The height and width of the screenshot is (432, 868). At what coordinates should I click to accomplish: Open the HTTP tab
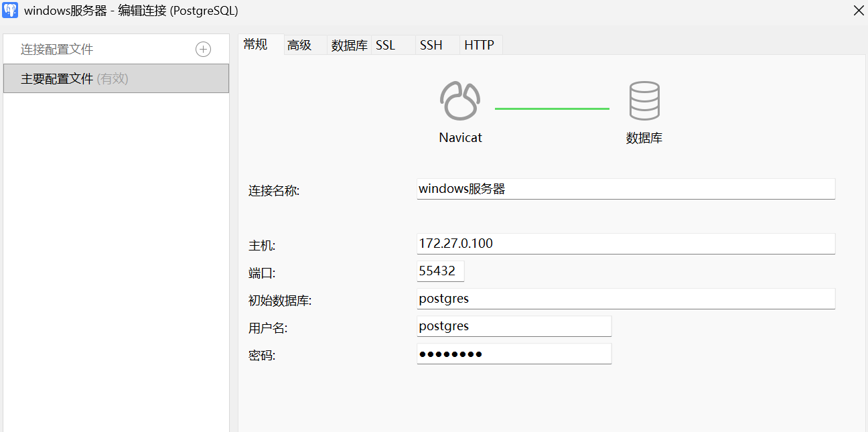[x=481, y=45]
